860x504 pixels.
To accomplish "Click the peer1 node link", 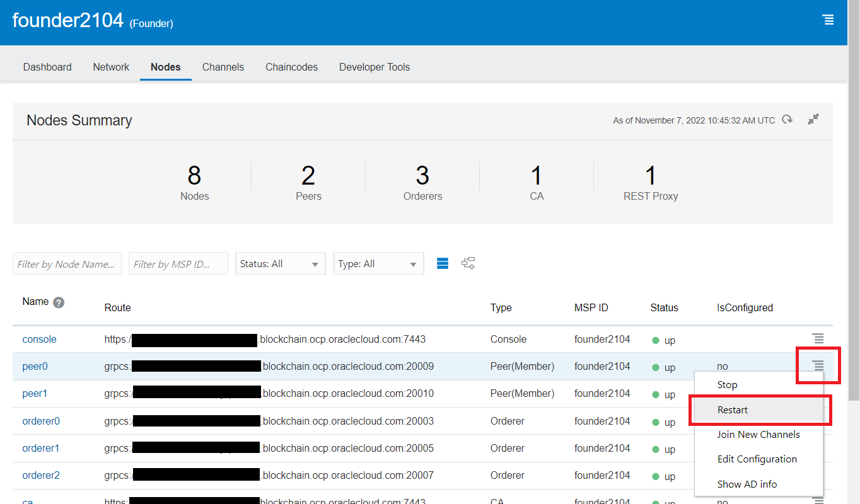I will (x=35, y=394).
